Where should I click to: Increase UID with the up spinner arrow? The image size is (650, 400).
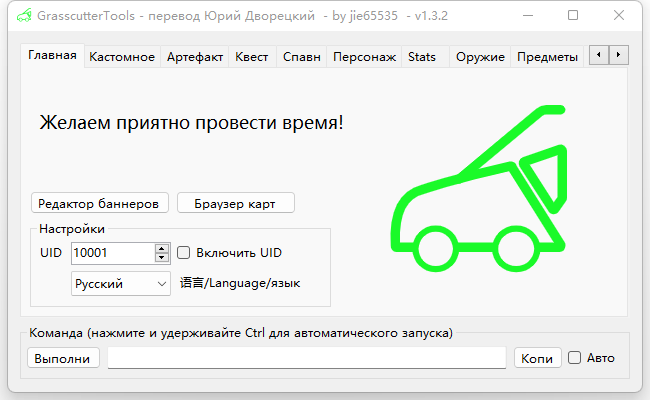[x=161, y=248]
